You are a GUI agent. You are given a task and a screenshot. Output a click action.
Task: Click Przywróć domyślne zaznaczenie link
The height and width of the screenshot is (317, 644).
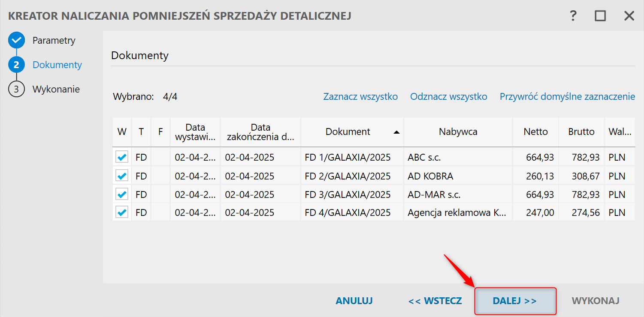click(x=567, y=96)
